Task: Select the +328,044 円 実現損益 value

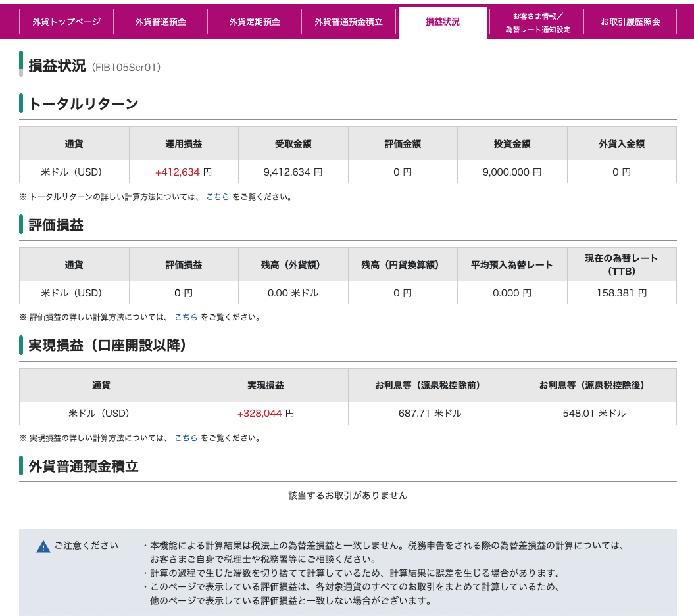Action: pos(265,414)
